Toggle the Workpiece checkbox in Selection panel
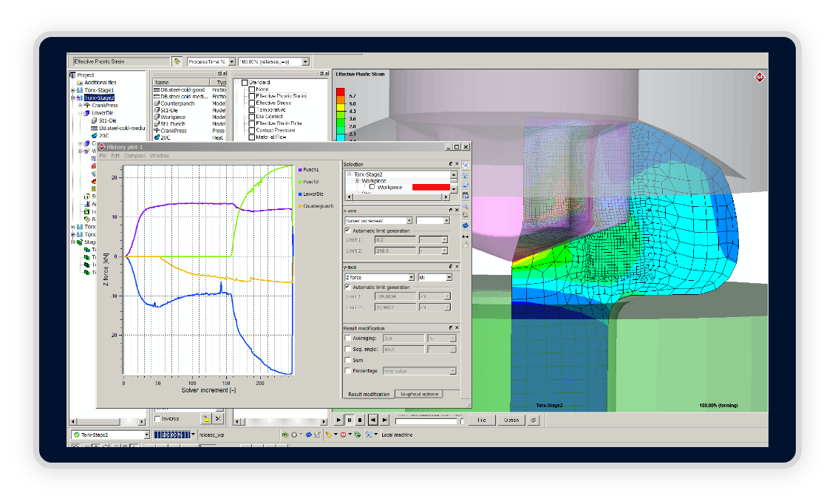This screenshot has width=835, height=504. tap(372, 188)
